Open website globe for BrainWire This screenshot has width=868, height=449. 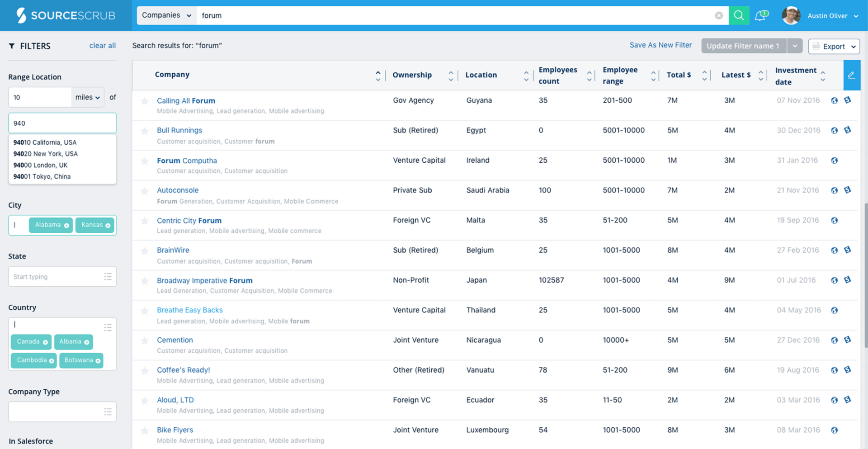tap(835, 250)
